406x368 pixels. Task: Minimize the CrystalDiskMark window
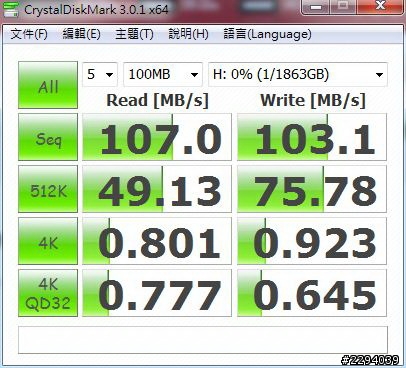[316, 7]
